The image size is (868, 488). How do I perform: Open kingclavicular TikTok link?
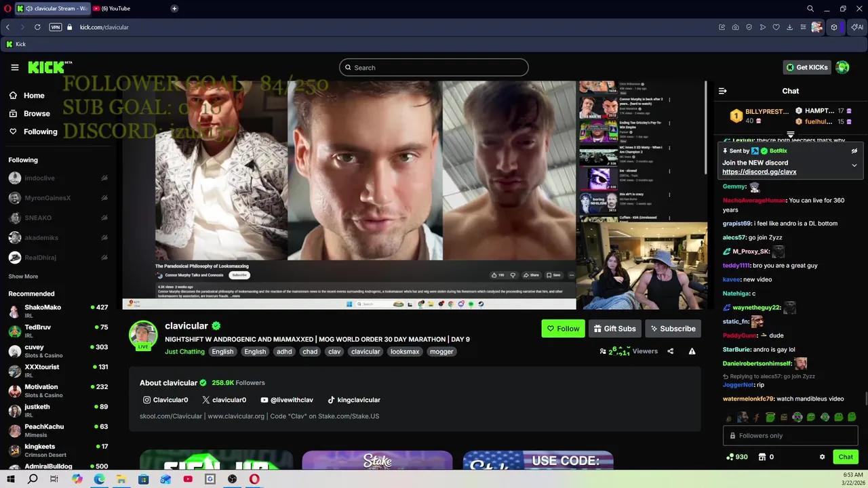[354, 400]
